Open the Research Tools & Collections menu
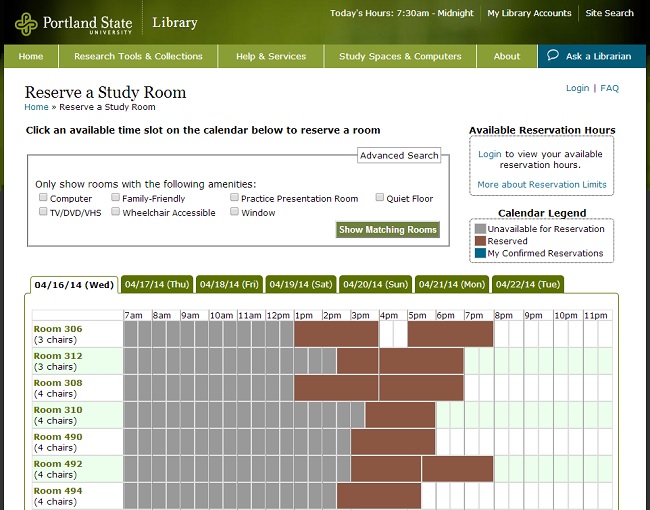 point(138,56)
